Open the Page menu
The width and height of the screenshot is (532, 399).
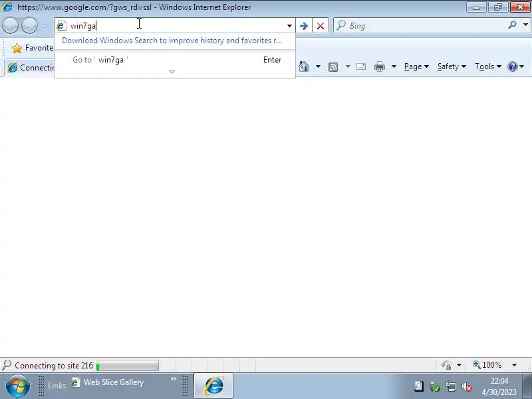[416, 66]
